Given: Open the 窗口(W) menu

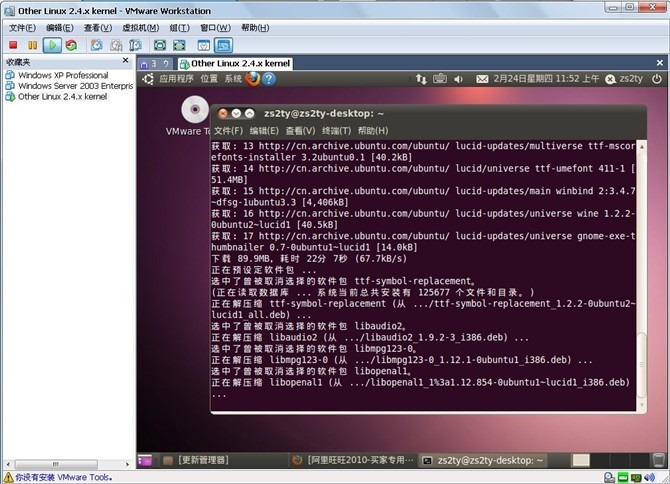Looking at the screenshot, I should point(215,28).
